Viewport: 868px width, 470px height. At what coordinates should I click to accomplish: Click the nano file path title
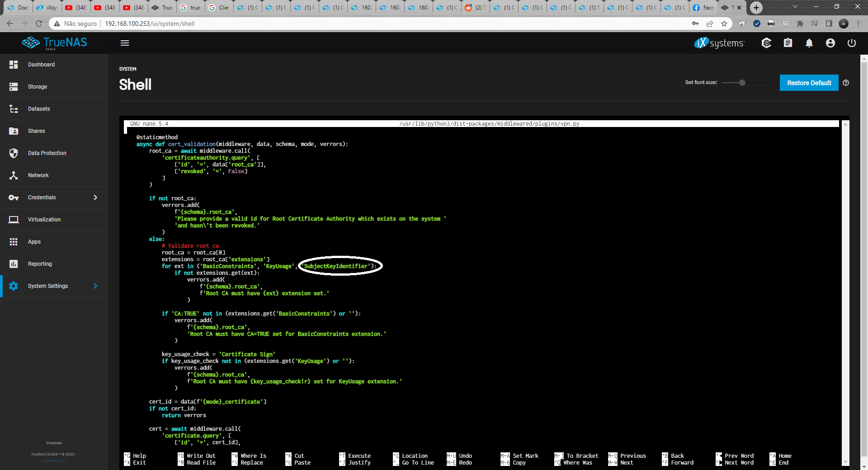click(x=489, y=124)
